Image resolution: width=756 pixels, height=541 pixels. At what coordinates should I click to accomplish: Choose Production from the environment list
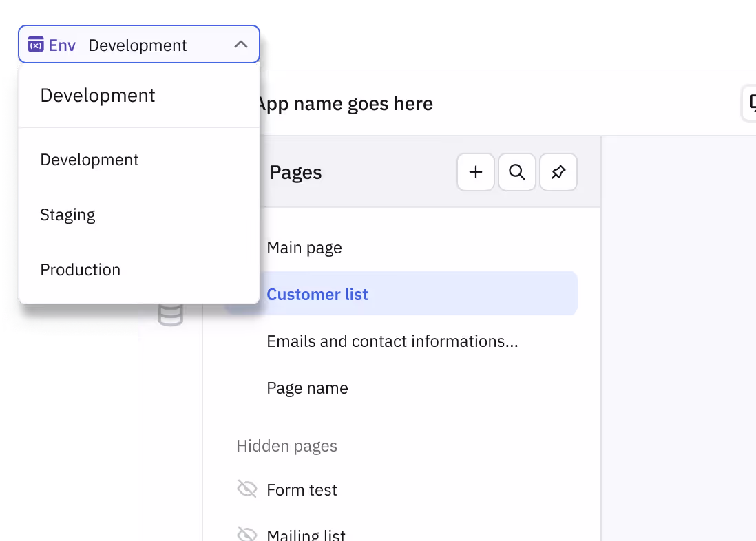(x=80, y=270)
